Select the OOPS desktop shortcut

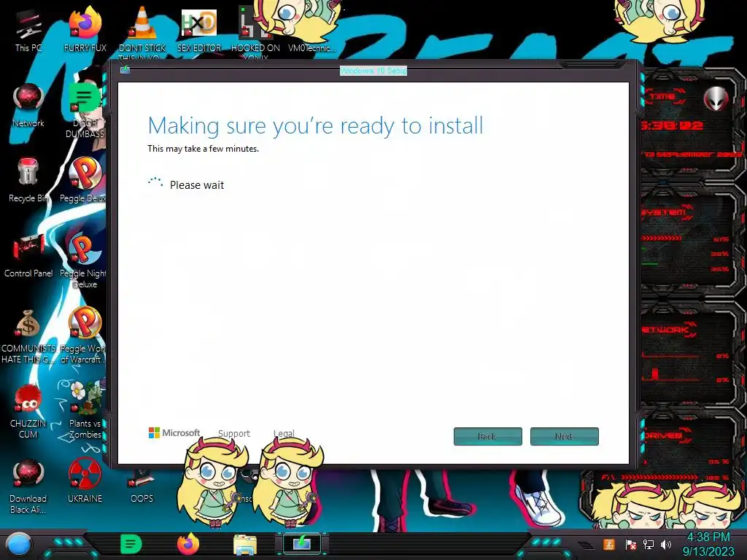tap(142, 486)
